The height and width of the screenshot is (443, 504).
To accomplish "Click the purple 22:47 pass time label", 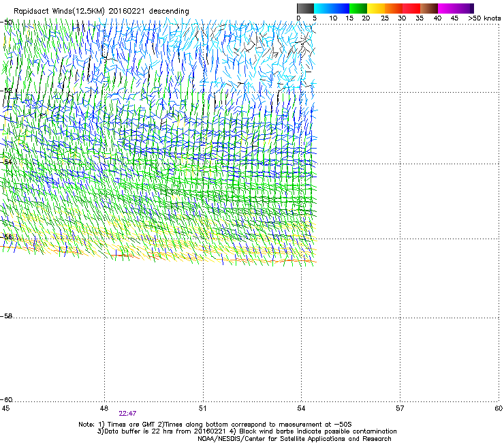I will tap(127, 414).
